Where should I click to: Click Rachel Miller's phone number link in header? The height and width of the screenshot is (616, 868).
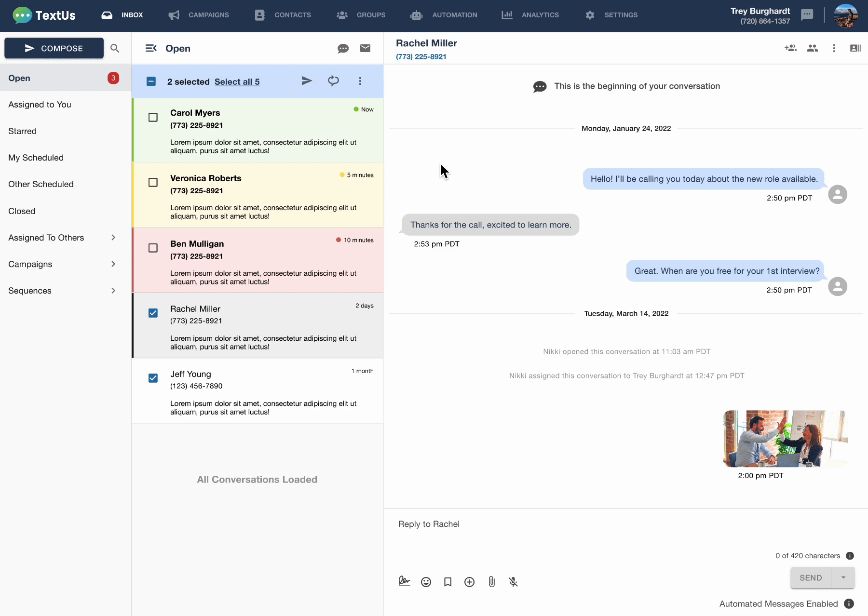pyautogui.click(x=421, y=56)
